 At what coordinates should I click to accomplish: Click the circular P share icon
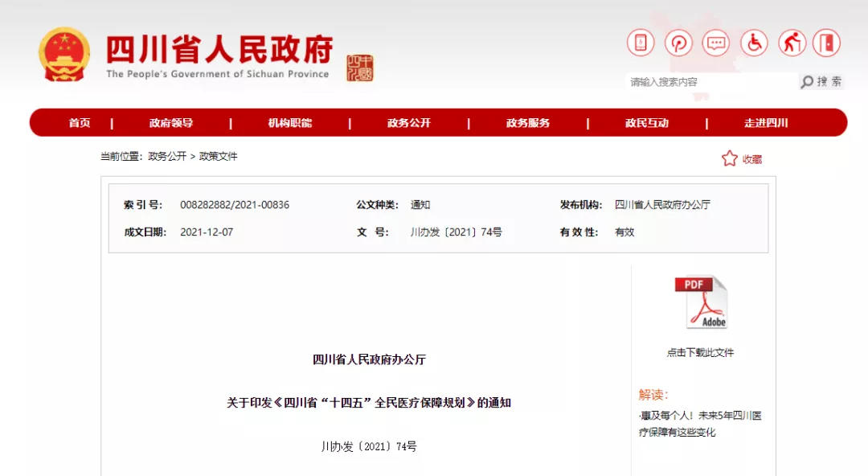(x=678, y=43)
